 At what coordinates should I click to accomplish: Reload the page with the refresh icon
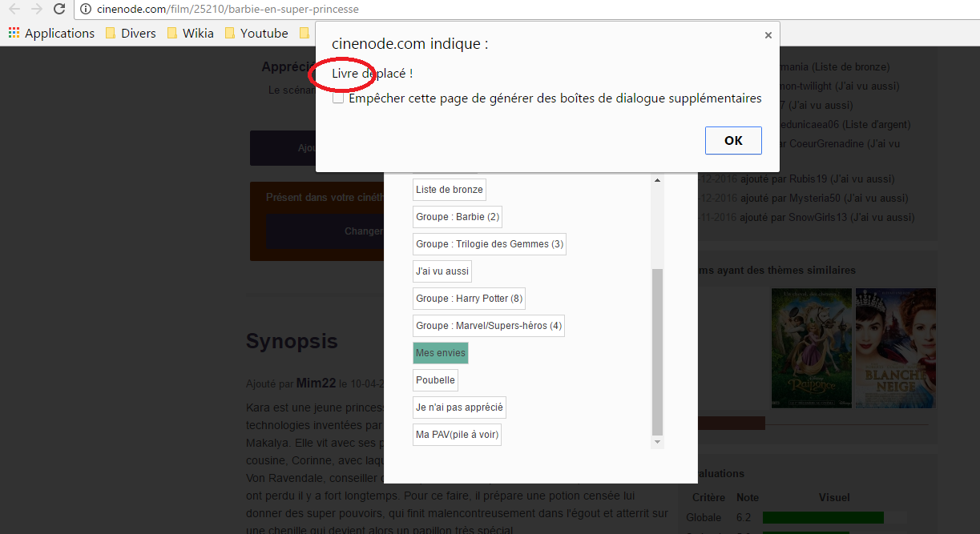coord(58,10)
